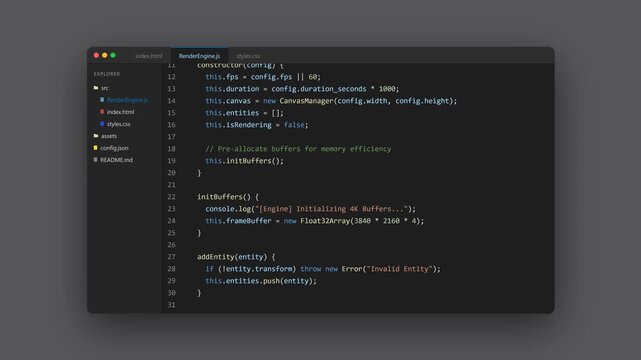Image resolution: width=641 pixels, height=360 pixels.
Task: Click the string '[Engine] Initializing 4K Buffers...'
Action: pyautogui.click(x=332, y=209)
